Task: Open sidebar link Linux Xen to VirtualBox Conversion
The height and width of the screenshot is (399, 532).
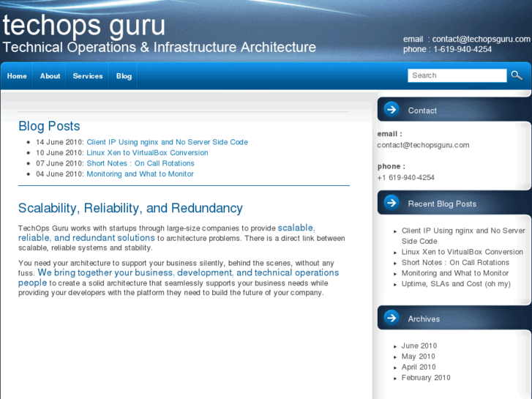Action: (x=462, y=252)
